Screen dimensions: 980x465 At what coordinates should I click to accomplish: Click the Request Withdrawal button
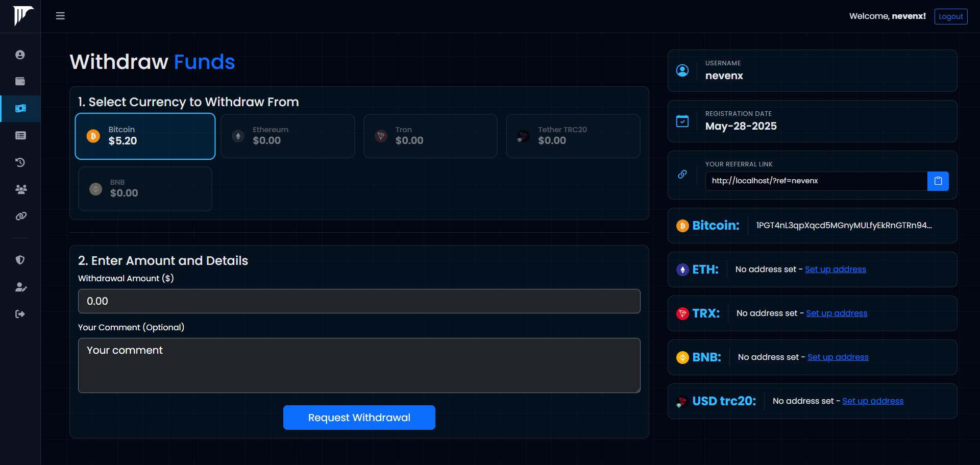coord(359,418)
